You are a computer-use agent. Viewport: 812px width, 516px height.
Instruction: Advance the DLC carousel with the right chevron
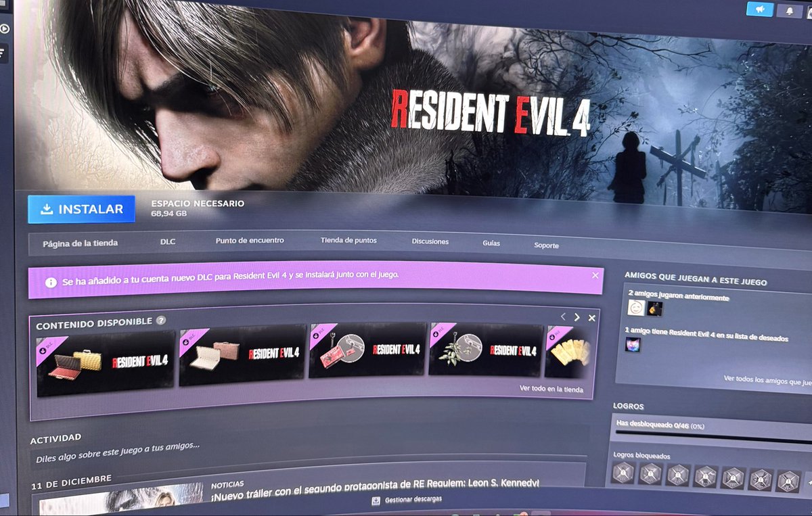[x=577, y=316]
